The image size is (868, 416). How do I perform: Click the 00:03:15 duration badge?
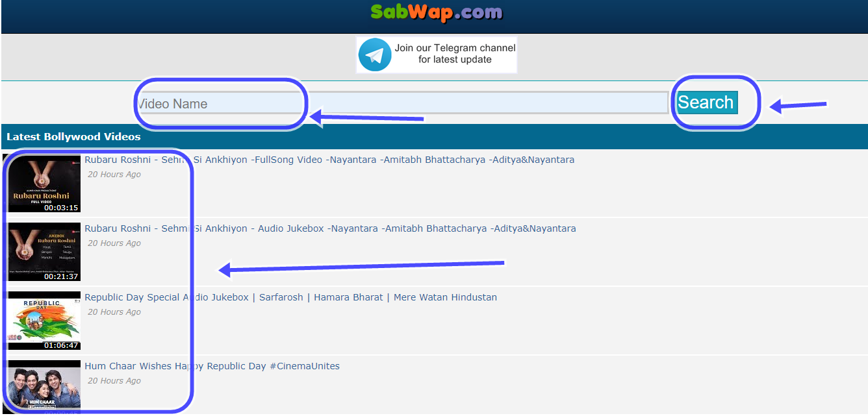[x=61, y=208]
